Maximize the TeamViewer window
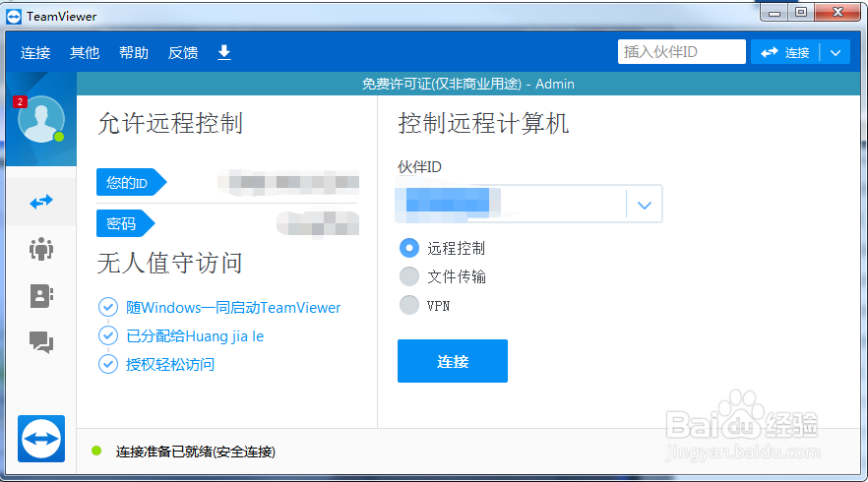The height and width of the screenshot is (482, 868). coord(801,12)
